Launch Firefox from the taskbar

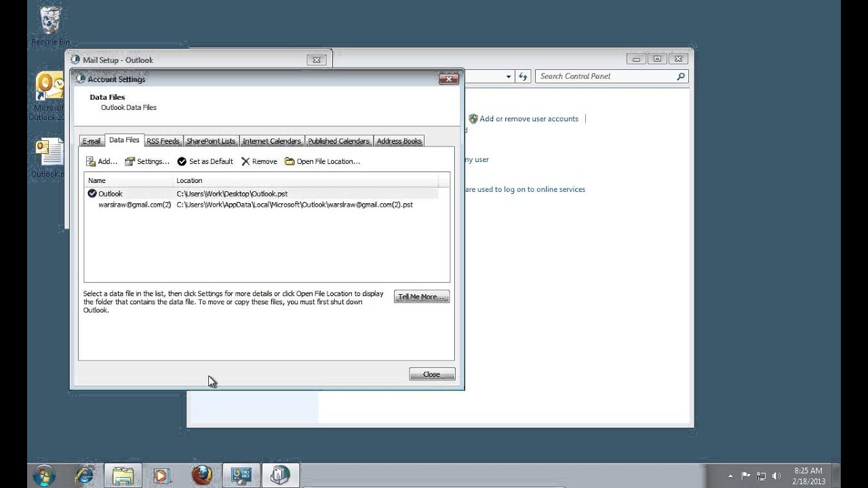point(201,475)
